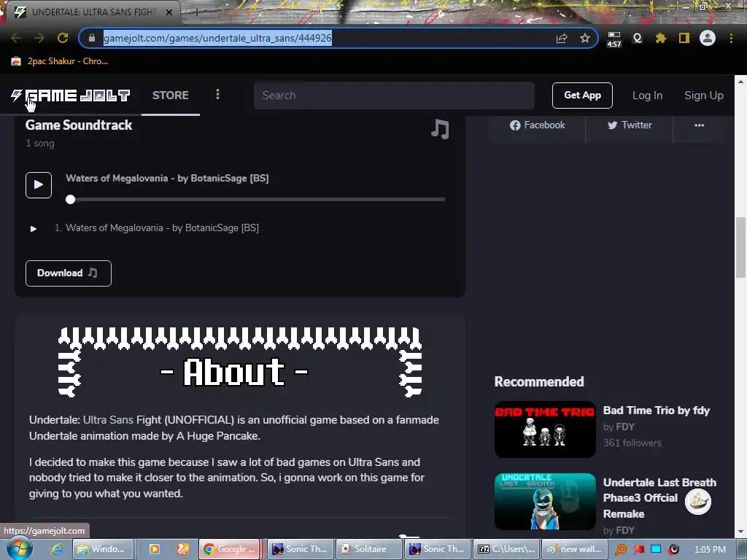This screenshot has width=747, height=560.
Task: Open the Chrome profile avatar
Action: pyautogui.click(x=708, y=38)
